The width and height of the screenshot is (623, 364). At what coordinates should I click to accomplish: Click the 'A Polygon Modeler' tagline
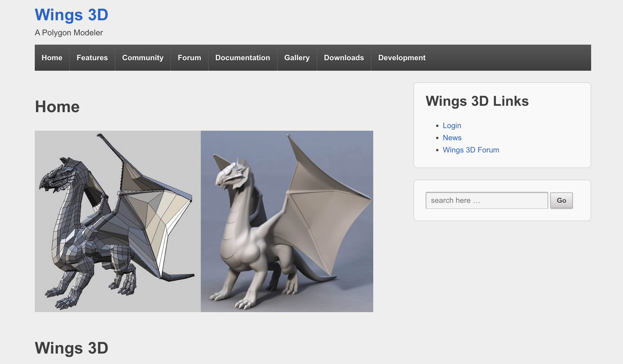[69, 33]
